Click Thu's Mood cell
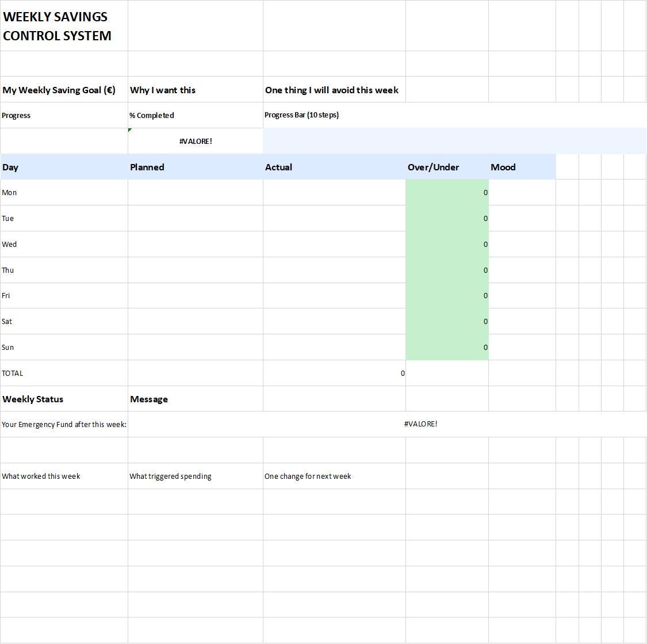The image size is (647, 644). [x=520, y=270]
